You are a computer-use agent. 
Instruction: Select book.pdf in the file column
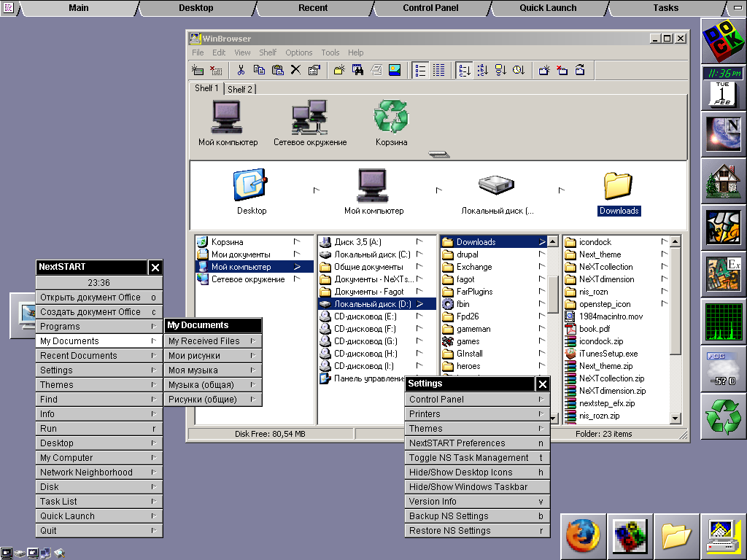click(594, 329)
